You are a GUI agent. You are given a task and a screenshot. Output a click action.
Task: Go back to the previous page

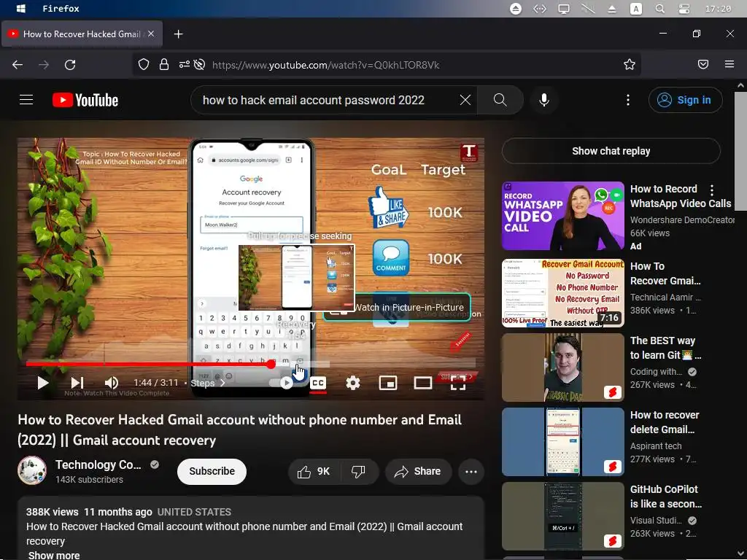pos(18,65)
